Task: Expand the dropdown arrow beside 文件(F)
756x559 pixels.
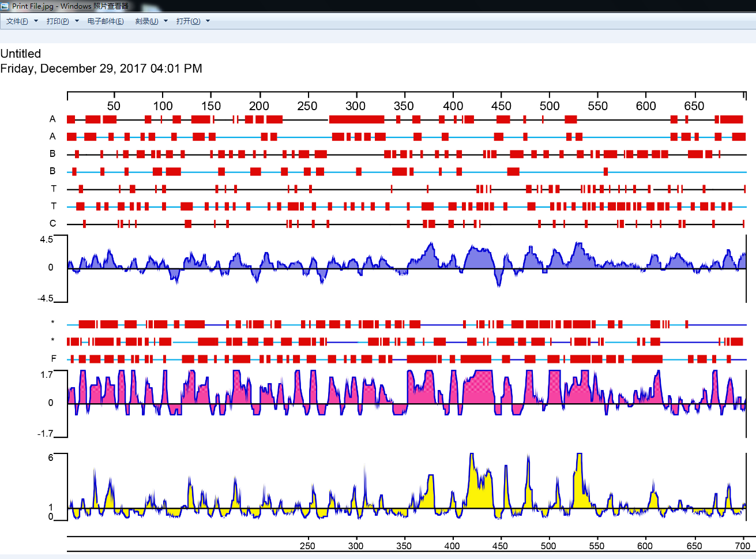Action: click(36, 21)
